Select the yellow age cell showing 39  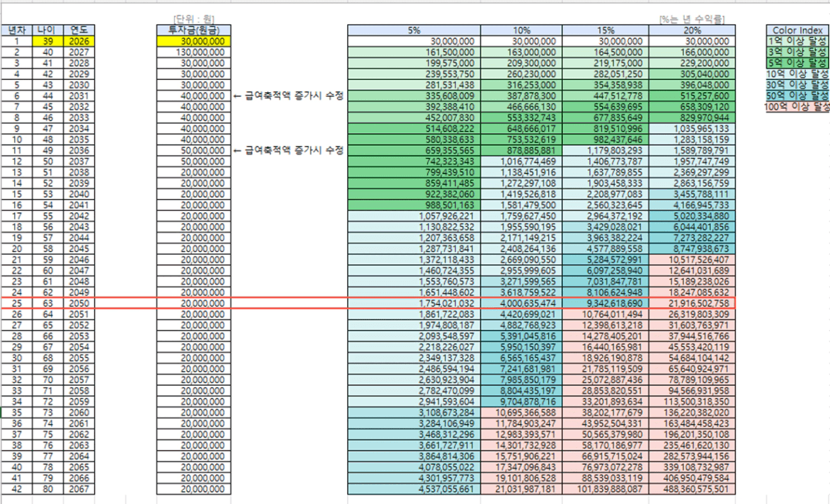pyautogui.click(x=47, y=42)
